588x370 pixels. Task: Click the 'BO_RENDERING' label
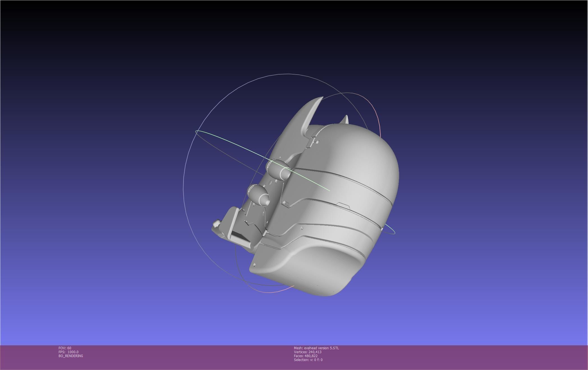[71, 356]
